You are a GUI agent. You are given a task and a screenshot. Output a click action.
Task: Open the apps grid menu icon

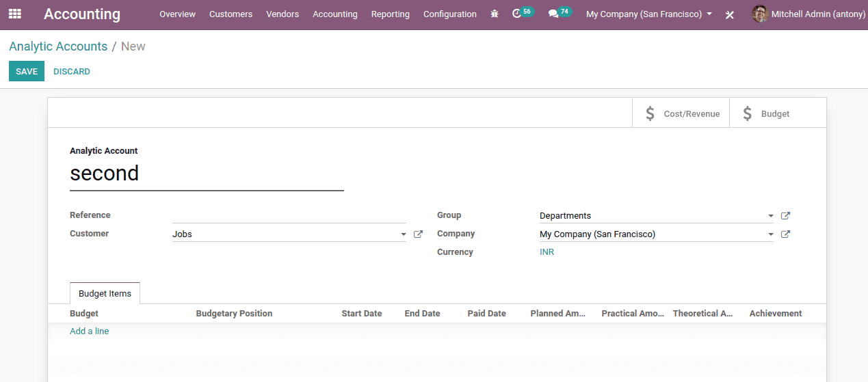pyautogui.click(x=15, y=14)
